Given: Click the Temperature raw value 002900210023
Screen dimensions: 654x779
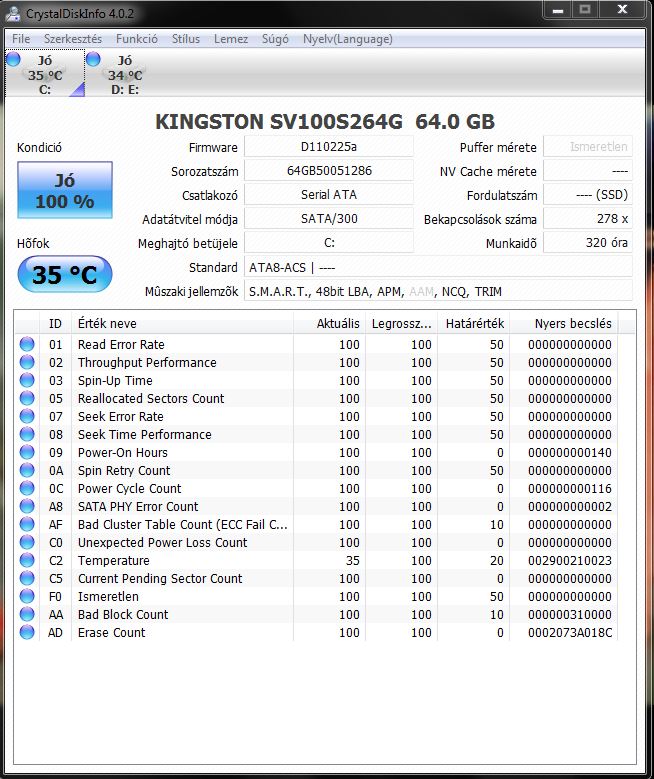Looking at the screenshot, I should pos(570,560).
